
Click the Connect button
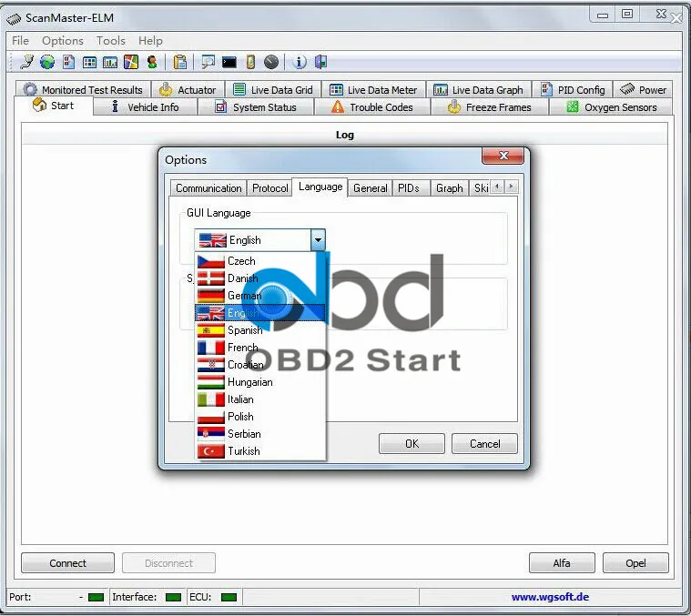point(68,563)
